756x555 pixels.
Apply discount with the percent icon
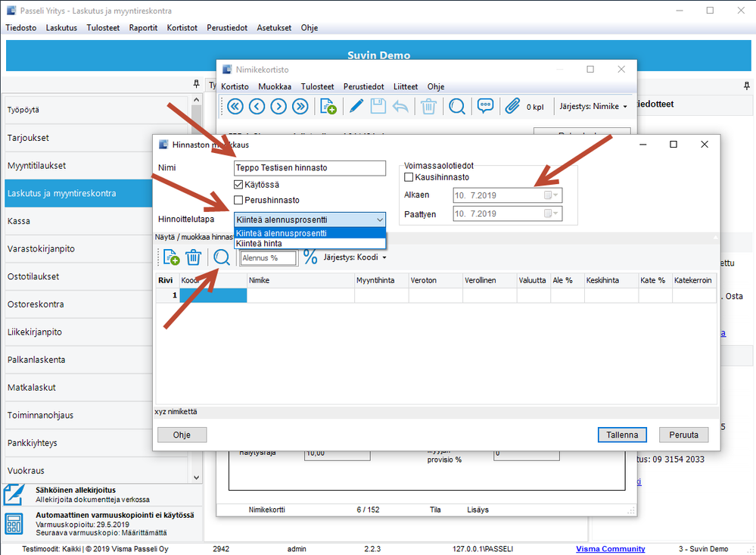pos(310,257)
